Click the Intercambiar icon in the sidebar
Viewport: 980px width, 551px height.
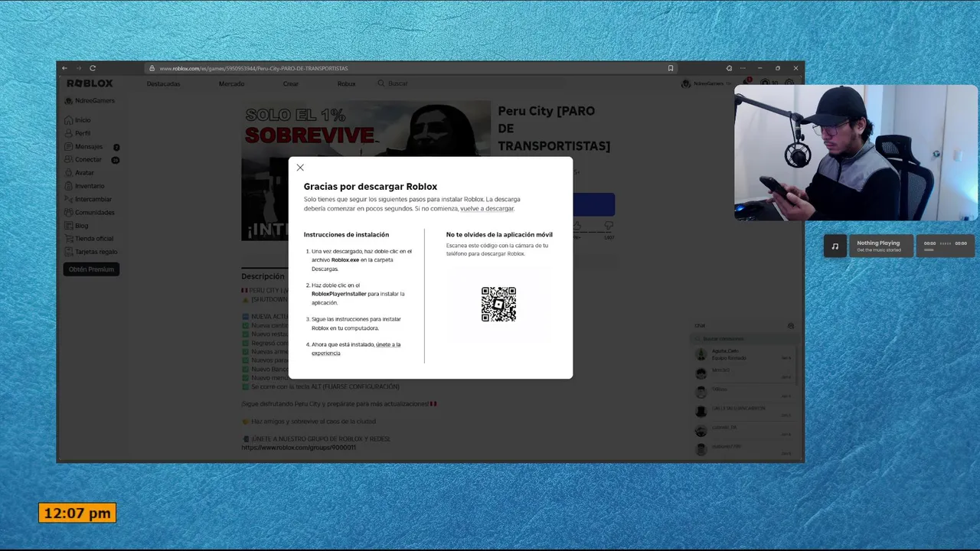coord(69,199)
